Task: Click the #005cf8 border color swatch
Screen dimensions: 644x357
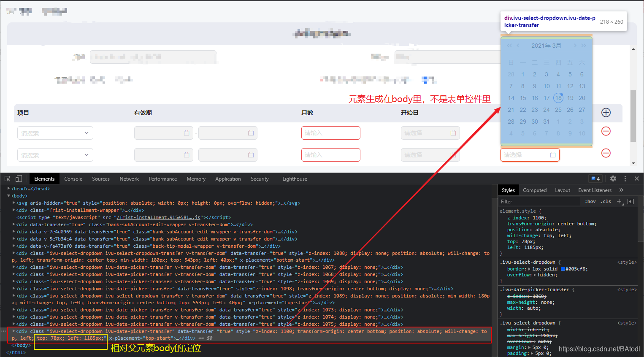Action: pyautogui.click(x=563, y=269)
